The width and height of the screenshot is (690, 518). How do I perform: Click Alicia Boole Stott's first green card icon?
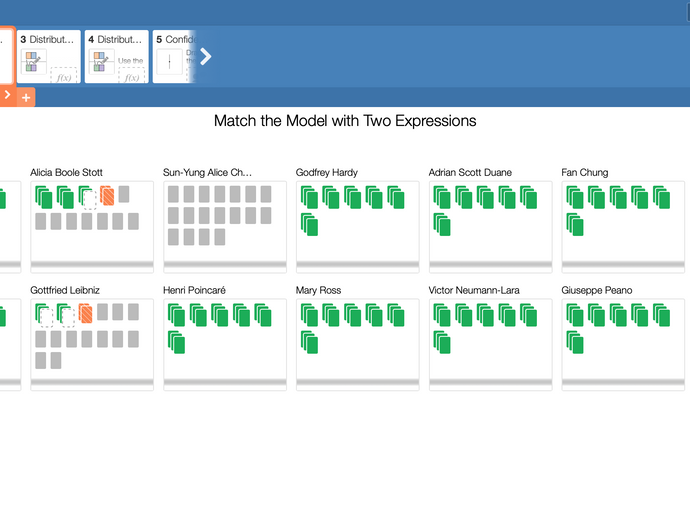click(x=44, y=197)
